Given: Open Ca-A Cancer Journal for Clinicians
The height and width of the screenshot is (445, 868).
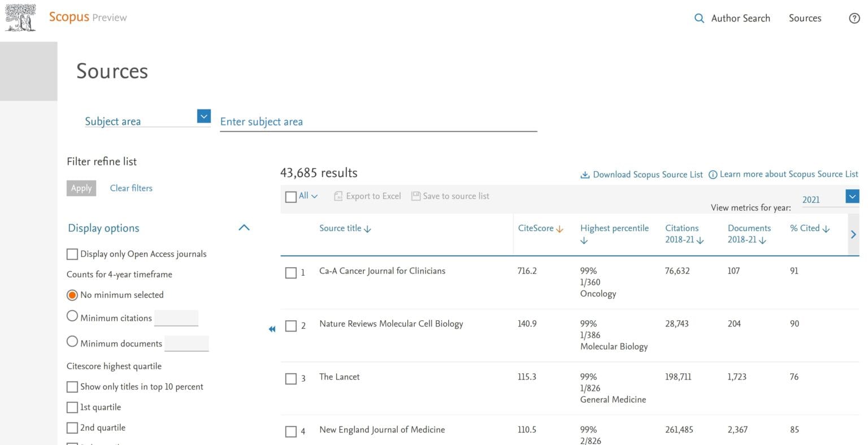Looking at the screenshot, I should click(x=382, y=271).
